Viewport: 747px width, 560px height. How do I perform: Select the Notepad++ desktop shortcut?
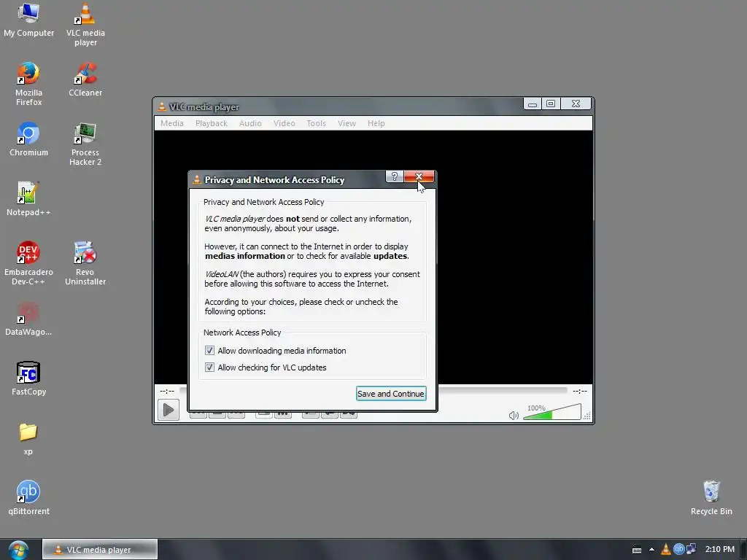click(28, 199)
